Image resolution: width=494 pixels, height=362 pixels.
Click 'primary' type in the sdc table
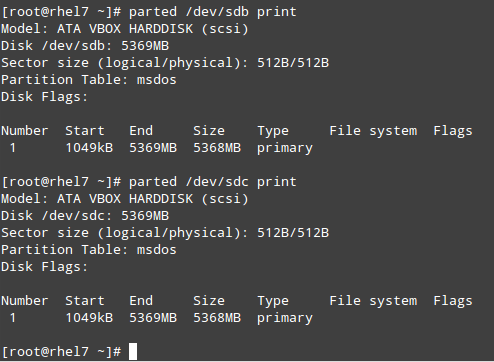click(285, 318)
